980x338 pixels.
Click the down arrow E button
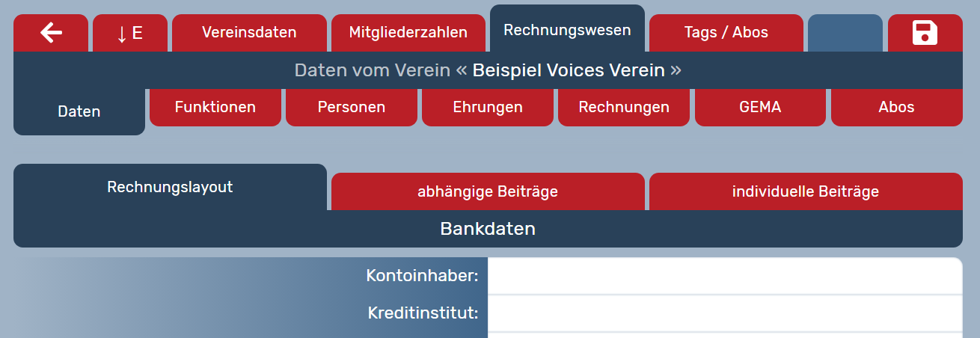tap(130, 33)
